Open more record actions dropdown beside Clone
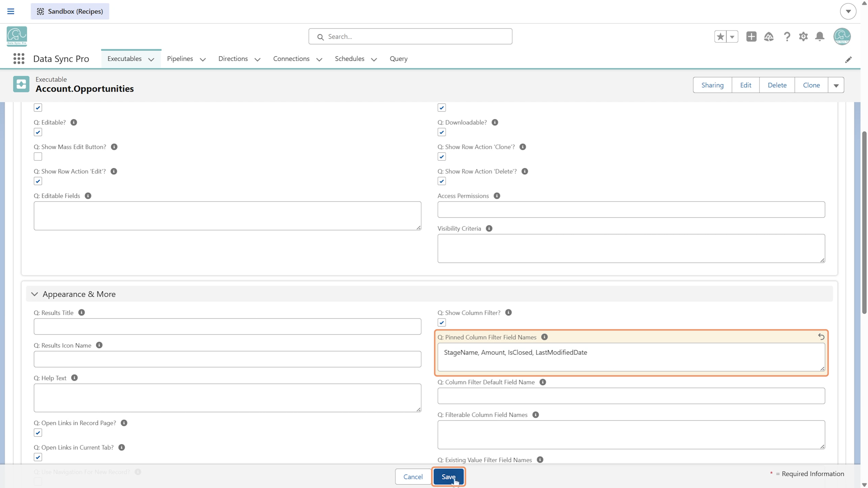868x488 pixels. [836, 85]
